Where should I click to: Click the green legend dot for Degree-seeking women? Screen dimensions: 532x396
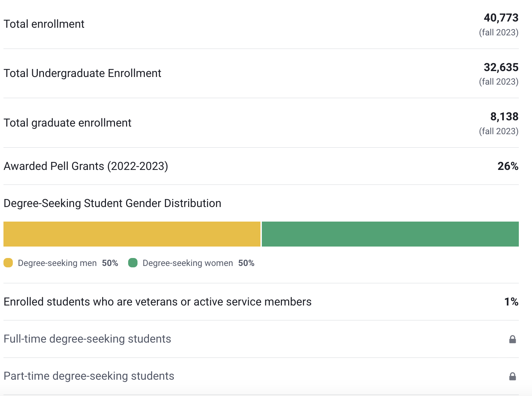[x=133, y=263]
